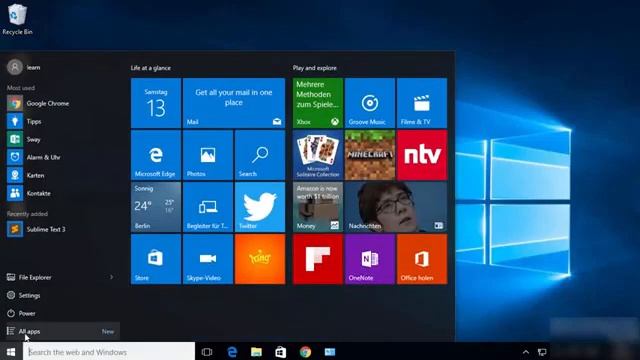Open Karten maps app

[x=61, y=175]
